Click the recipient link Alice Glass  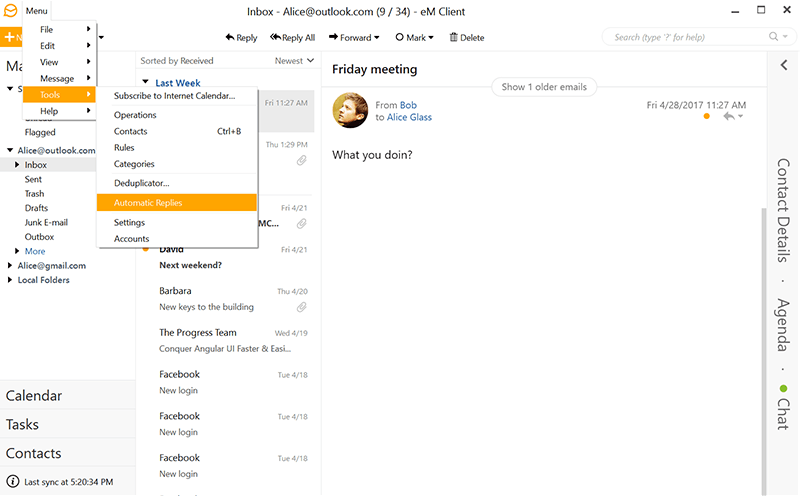(409, 117)
